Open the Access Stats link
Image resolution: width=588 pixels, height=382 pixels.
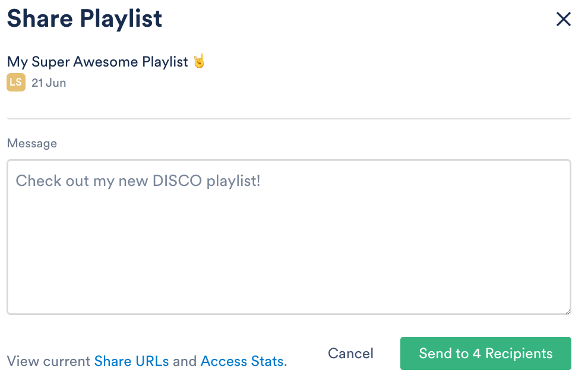242,361
